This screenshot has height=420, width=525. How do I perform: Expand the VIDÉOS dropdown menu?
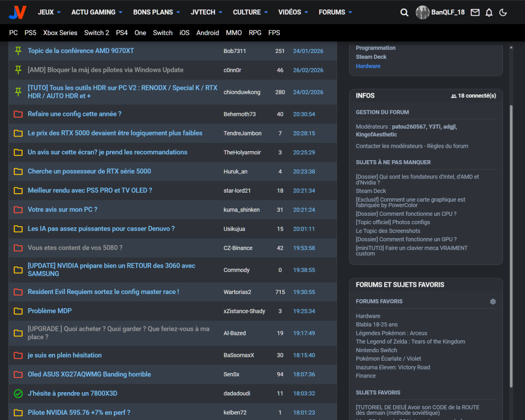293,12
